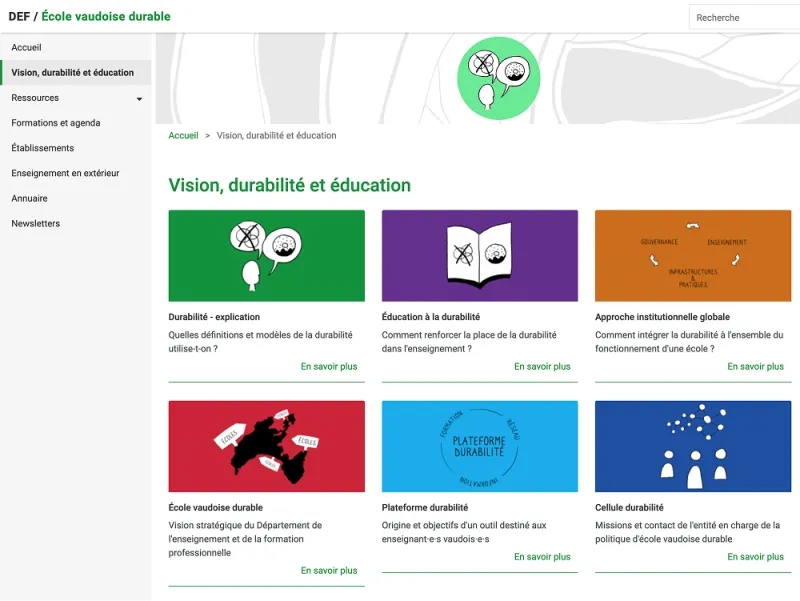Select Vision, durabilité et éducation sidebar item
This screenshot has height=601, width=800.
click(76, 72)
